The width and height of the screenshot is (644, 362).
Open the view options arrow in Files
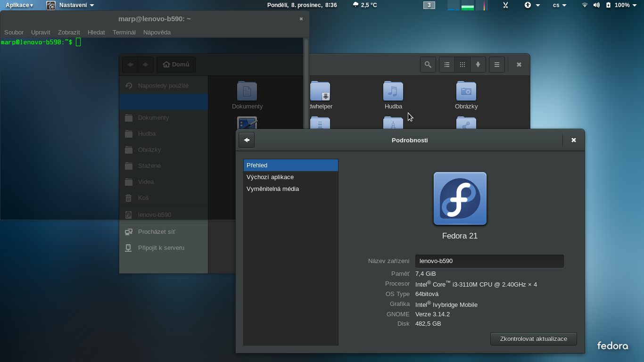pos(478,65)
